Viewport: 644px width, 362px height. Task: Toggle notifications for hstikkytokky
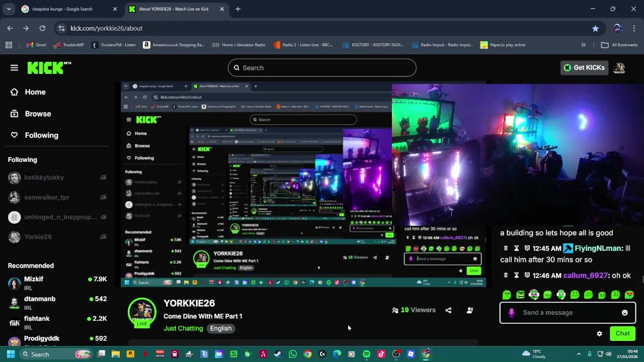pyautogui.click(x=103, y=177)
